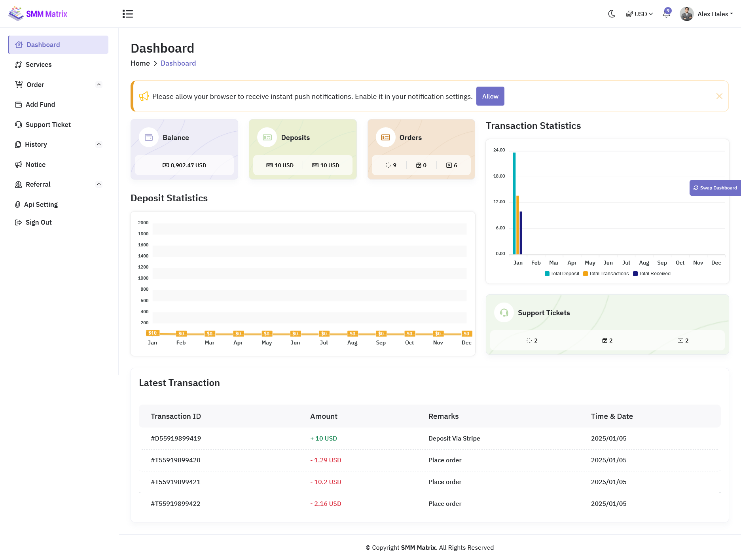Toggle the Total Received chart legend
Viewport: 741px width, 560px height.
point(654,274)
